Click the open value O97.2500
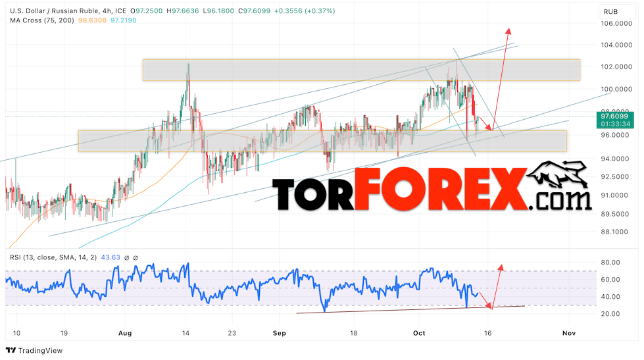 [x=146, y=11]
